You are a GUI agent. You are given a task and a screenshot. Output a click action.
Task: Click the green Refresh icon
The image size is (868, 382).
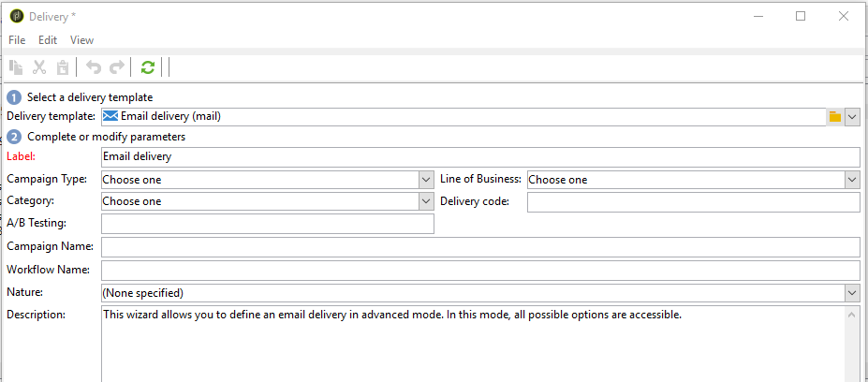[148, 66]
